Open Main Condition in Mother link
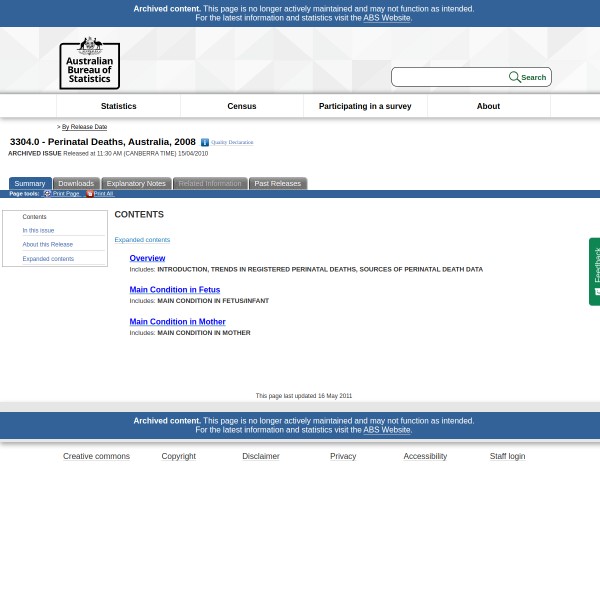 pyautogui.click(x=177, y=322)
